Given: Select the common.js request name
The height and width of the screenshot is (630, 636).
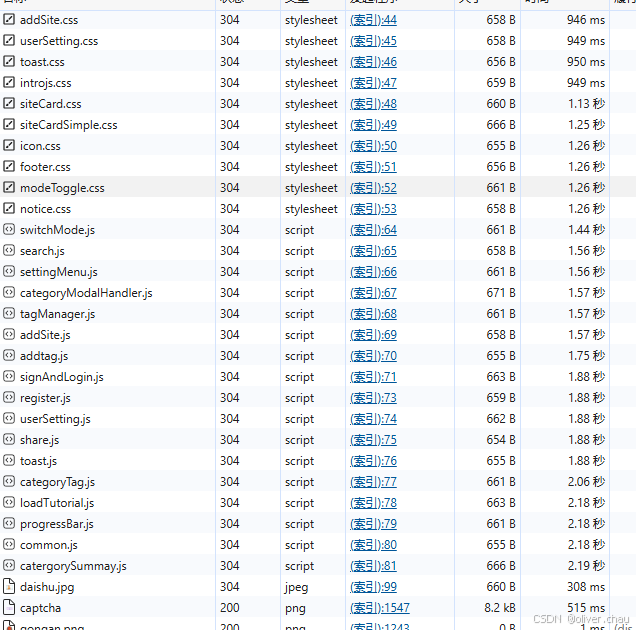Looking at the screenshot, I should (x=49, y=545).
